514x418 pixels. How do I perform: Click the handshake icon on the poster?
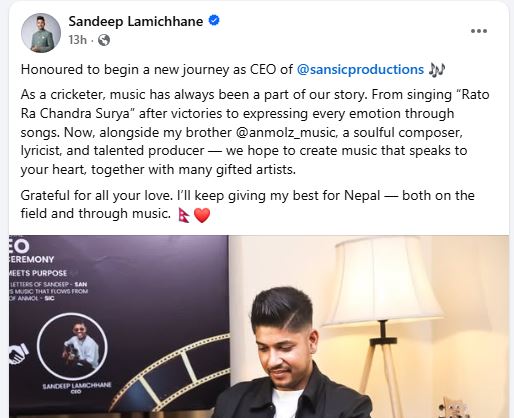pyautogui.click(x=19, y=354)
